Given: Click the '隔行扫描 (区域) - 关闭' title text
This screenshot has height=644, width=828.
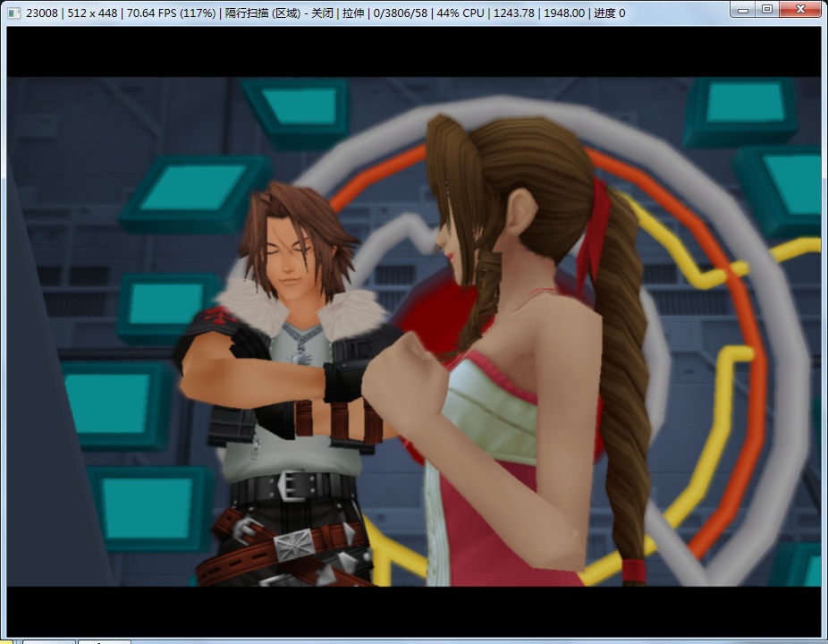Looking at the screenshot, I should click(279, 13).
